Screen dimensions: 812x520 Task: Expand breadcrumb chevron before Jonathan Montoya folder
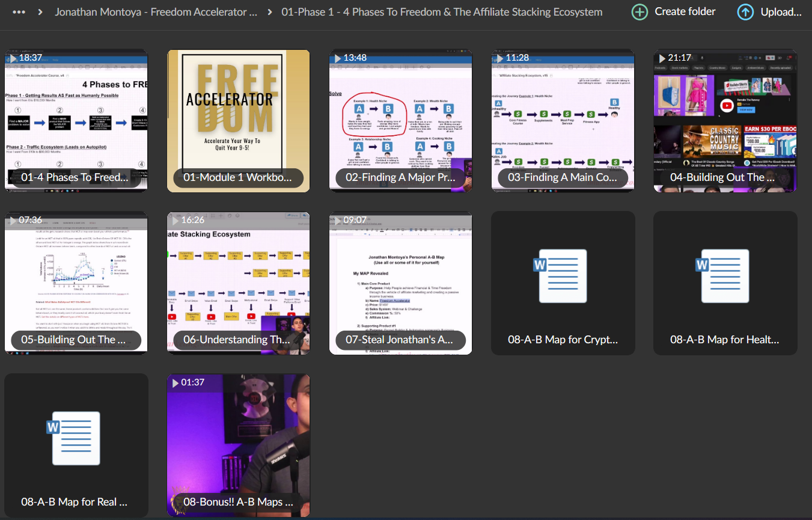[x=40, y=12]
